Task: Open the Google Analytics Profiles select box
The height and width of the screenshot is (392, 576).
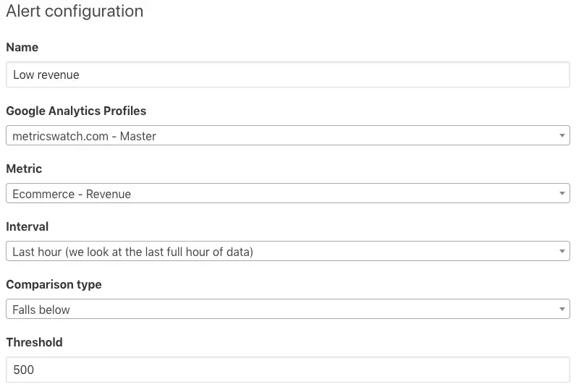Action: (x=287, y=136)
